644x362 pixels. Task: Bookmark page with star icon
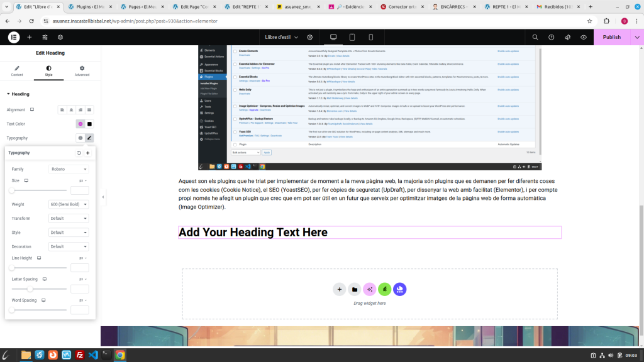point(589,21)
